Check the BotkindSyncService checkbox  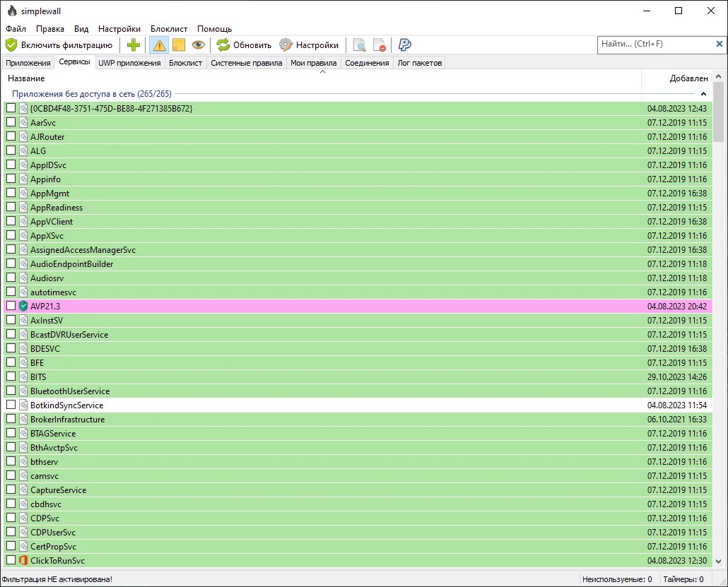click(x=11, y=405)
